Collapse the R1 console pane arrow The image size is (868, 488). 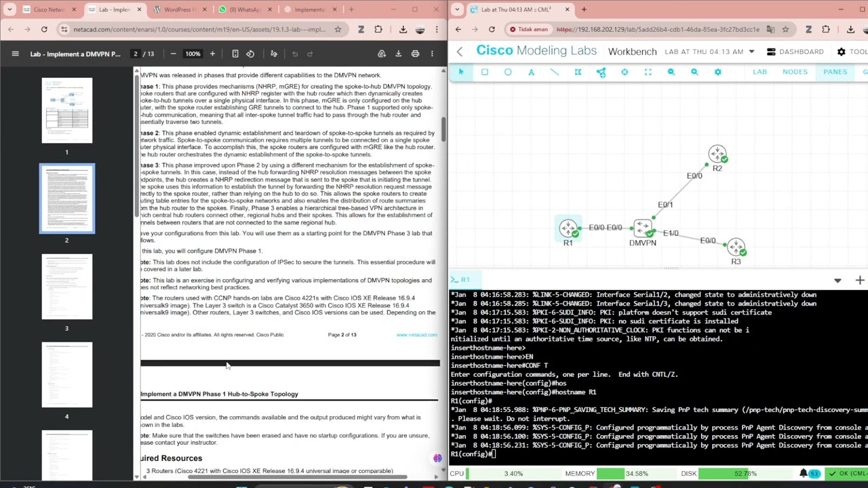(x=837, y=280)
